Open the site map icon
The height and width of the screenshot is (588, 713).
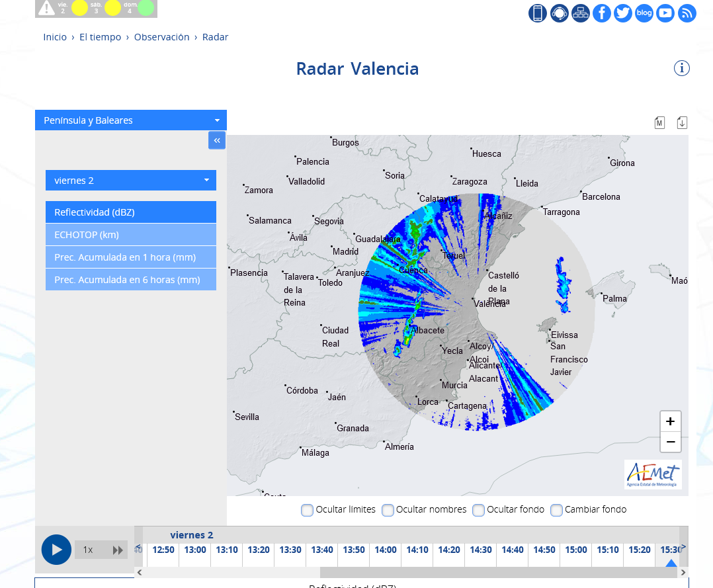581,13
